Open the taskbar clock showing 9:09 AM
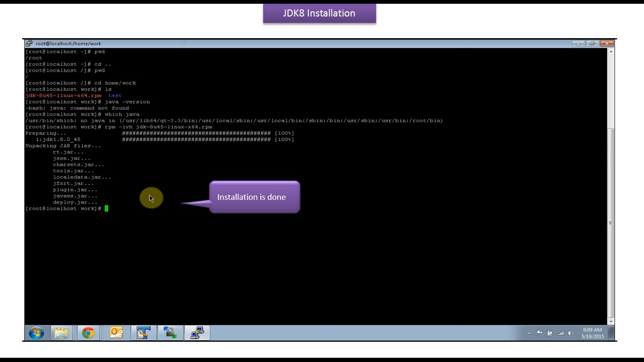The image size is (644, 362). point(592,333)
